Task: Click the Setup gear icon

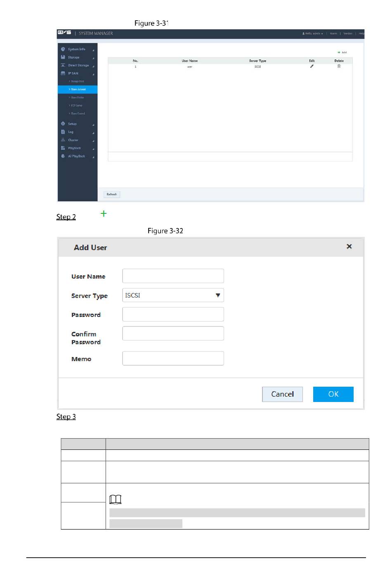Action: [63, 123]
